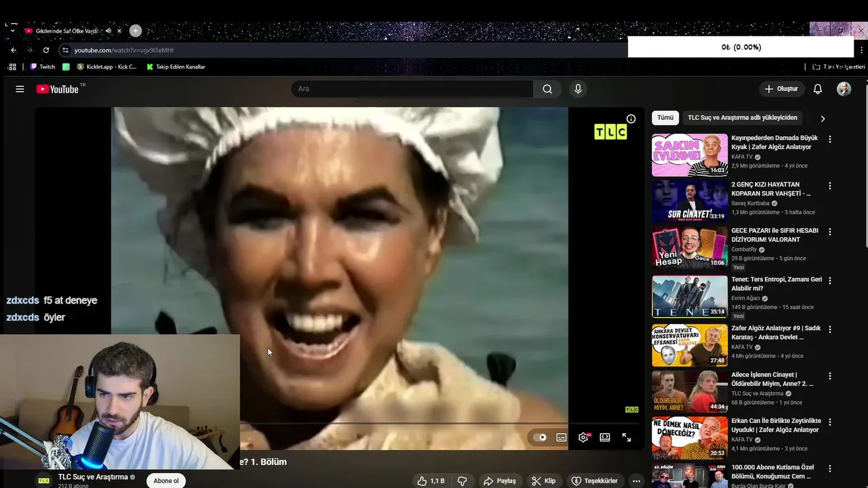
Task: Open TLC Suç ve Araştırma channel name
Action: point(93,477)
